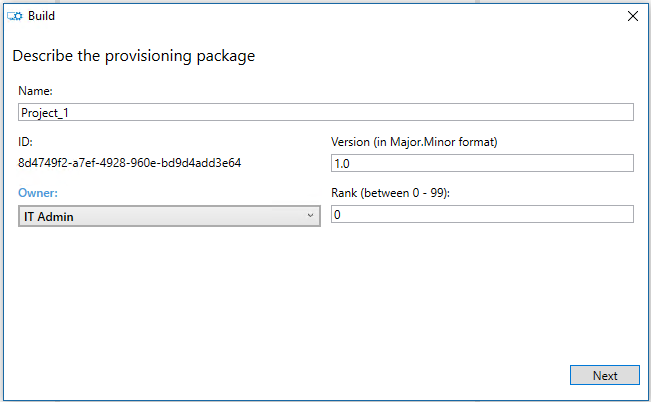
Task: Click the Name input field
Action: [x=326, y=113]
